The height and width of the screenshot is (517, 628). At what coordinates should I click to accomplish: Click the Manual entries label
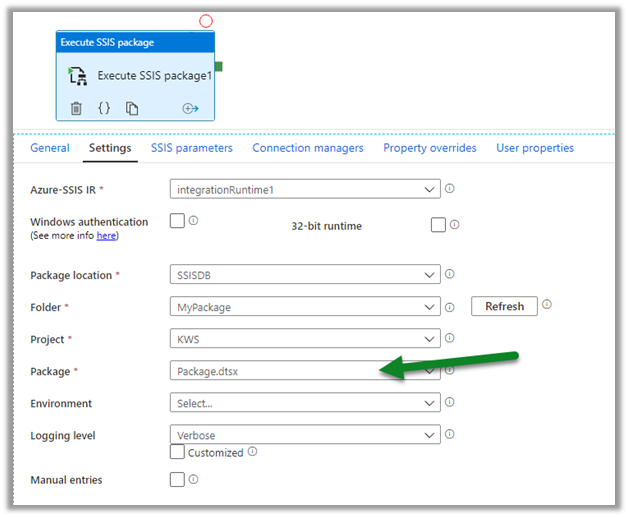66,480
